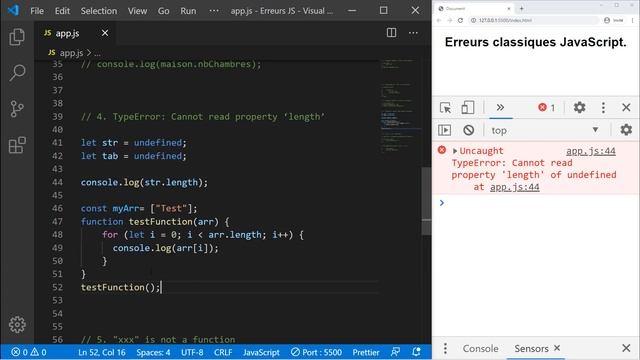The width and height of the screenshot is (640, 360).
Task: Toggle the console sidebar
Action: pyautogui.click(x=444, y=130)
